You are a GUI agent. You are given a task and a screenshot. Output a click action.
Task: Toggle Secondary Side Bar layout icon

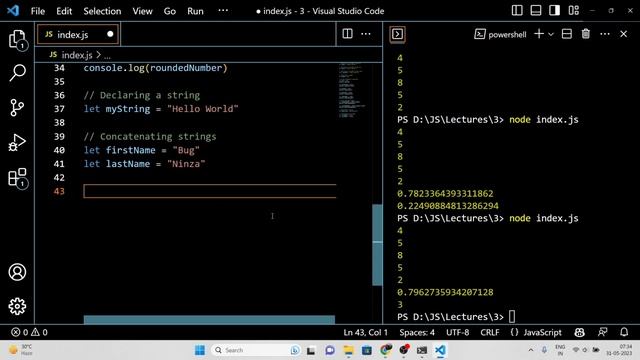(x=554, y=11)
